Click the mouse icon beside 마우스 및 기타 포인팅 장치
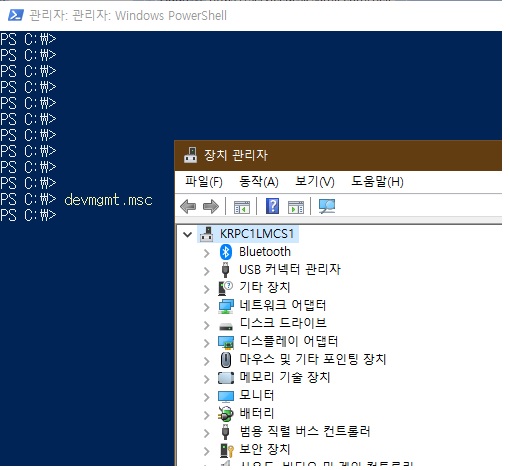Screen dimensions: 510x470 [x=226, y=360]
